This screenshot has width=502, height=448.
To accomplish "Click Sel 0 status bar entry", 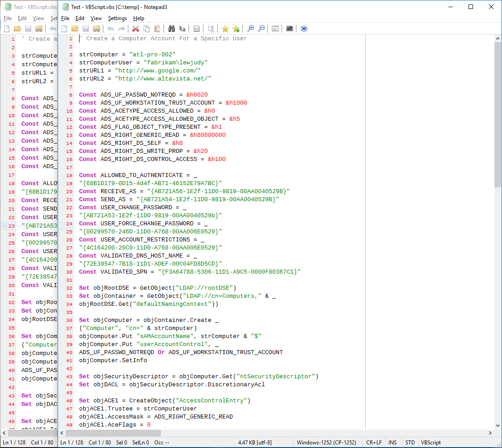I will [x=122, y=443].
